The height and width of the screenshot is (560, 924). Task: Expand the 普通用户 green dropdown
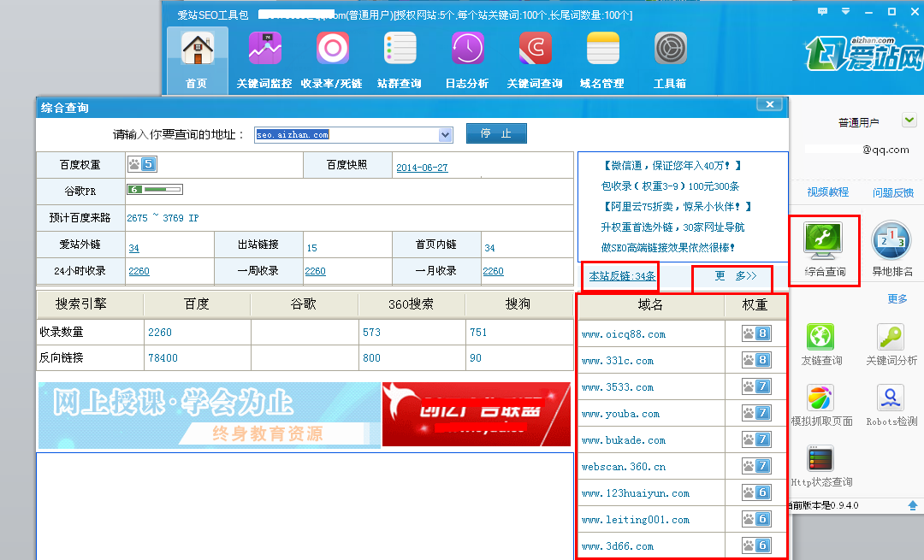(x=909, y=121)
